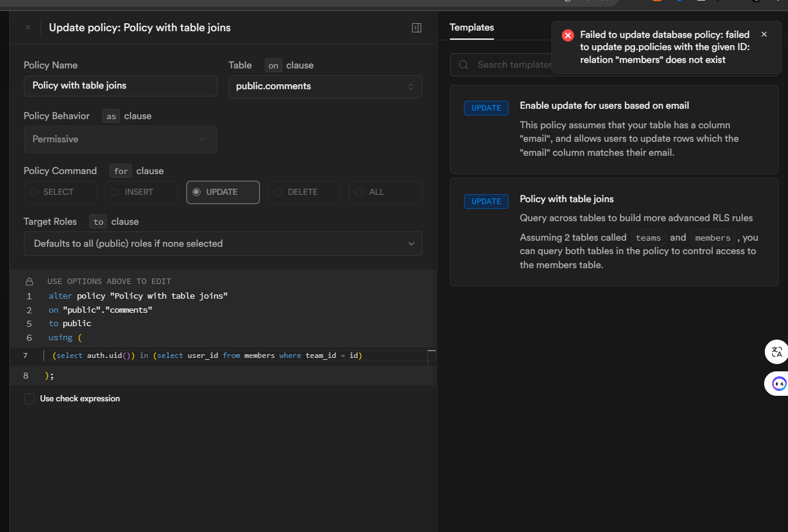This screenshot has height=532, width=788.
Task: Open the Table public.comments dropdown
Action: pos(325,86)
